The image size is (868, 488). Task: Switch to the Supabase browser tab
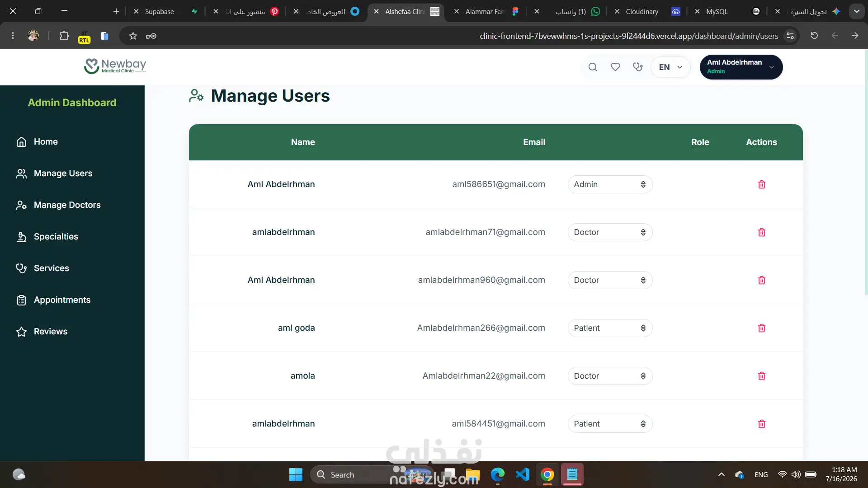coord(165,11)
